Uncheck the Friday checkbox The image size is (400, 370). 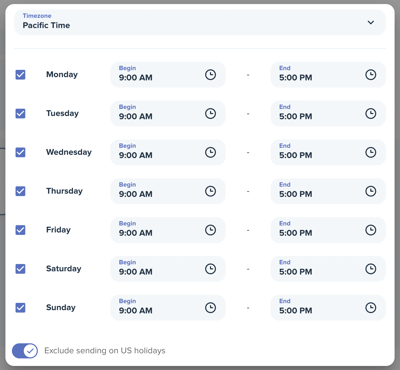click(20, 230)
